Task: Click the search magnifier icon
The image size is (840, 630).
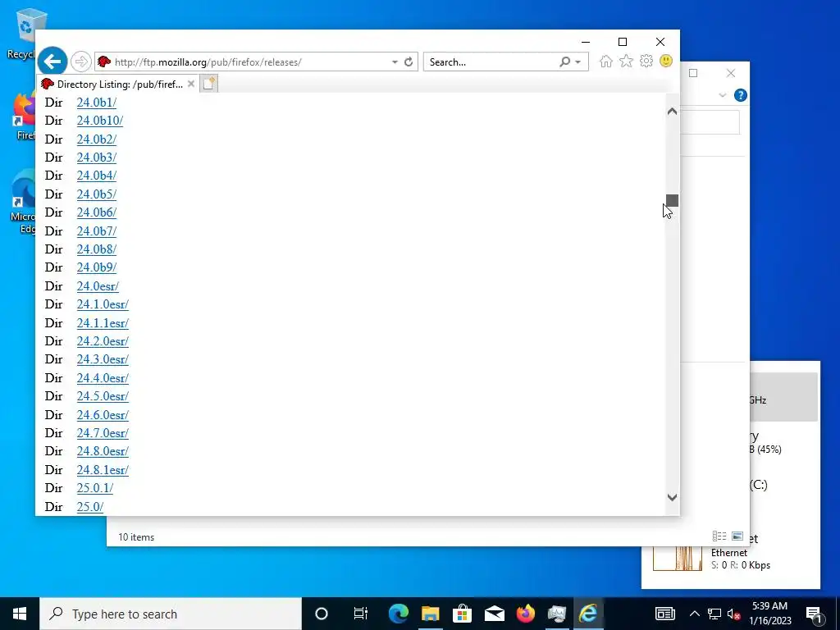Action: [564, 62]
